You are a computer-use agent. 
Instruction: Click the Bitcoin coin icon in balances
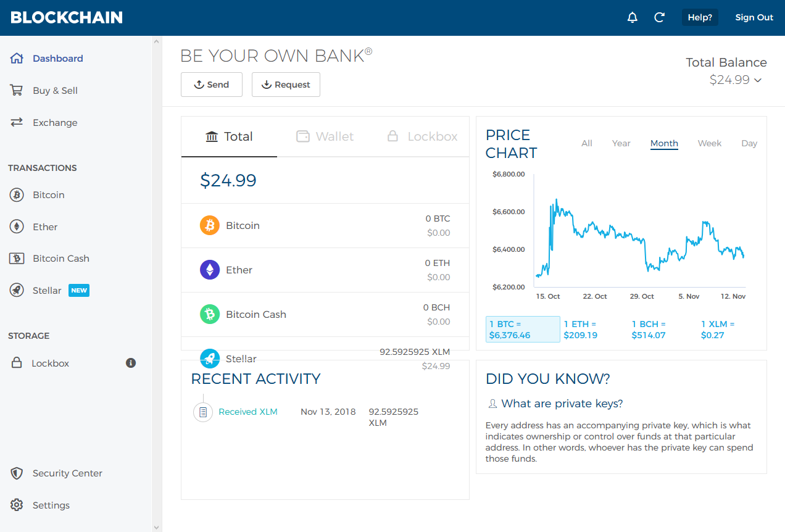210,225
